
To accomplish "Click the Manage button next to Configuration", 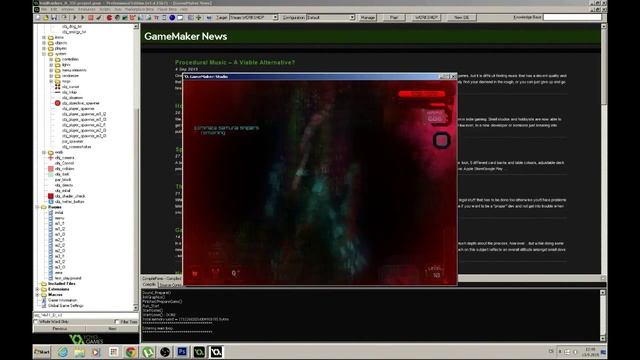I will click(367, 18).
